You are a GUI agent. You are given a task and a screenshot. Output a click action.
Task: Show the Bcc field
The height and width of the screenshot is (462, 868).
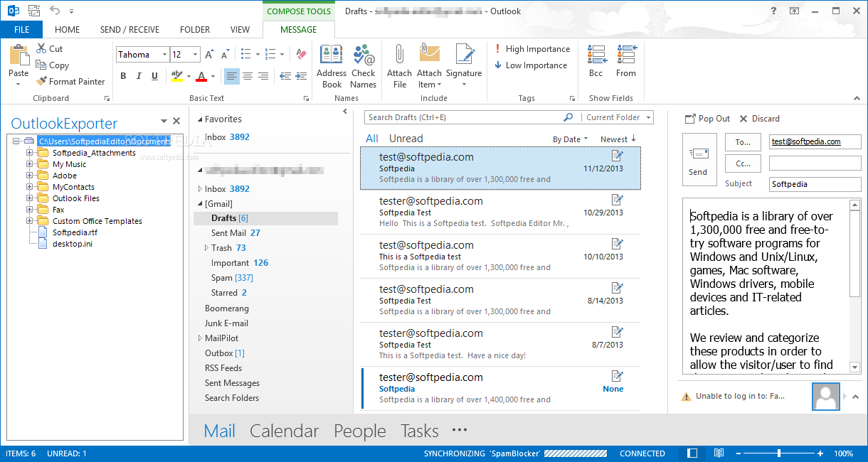596,60
